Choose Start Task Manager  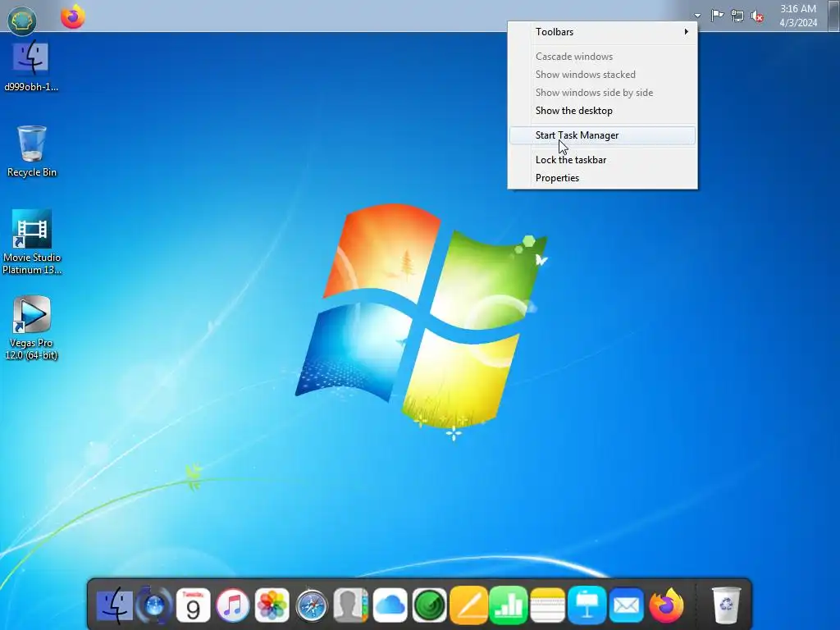(x=603, y=135)
